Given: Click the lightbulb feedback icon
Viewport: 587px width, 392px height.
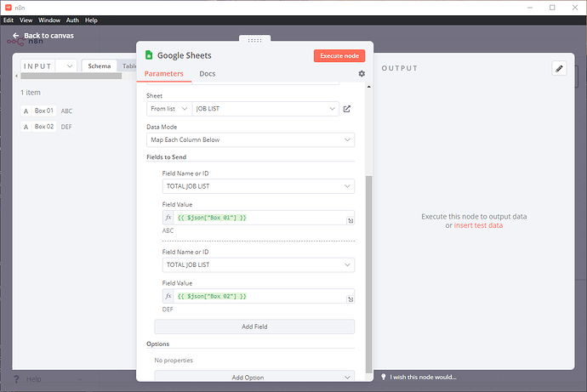Looking at the screenshot, I should 384,377.
